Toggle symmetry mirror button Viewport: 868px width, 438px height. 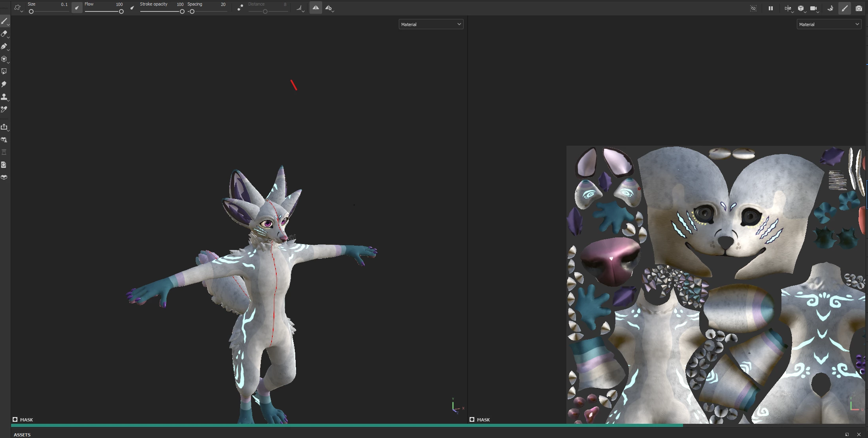pyautogui.click(x=315, y=8)
